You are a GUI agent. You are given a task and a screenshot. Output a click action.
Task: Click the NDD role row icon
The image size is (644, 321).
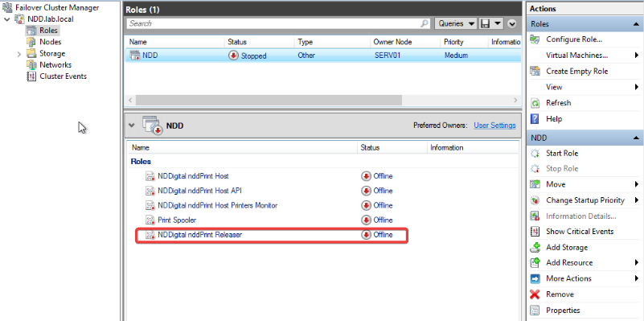(135, 56)
